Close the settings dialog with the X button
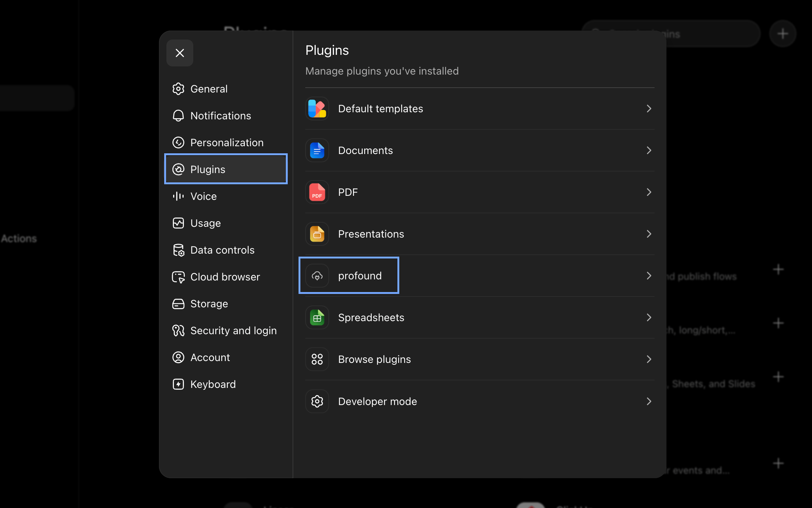The image size is (812, 508). (180, 53)
